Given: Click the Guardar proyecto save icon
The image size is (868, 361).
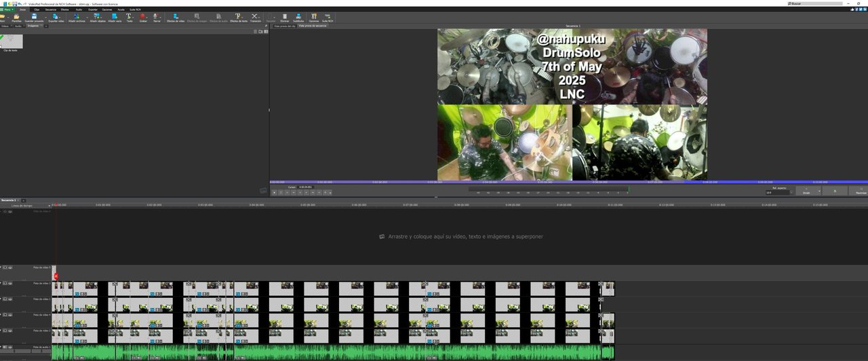Looking at the screenshot, I should click(x=35, y=16).
